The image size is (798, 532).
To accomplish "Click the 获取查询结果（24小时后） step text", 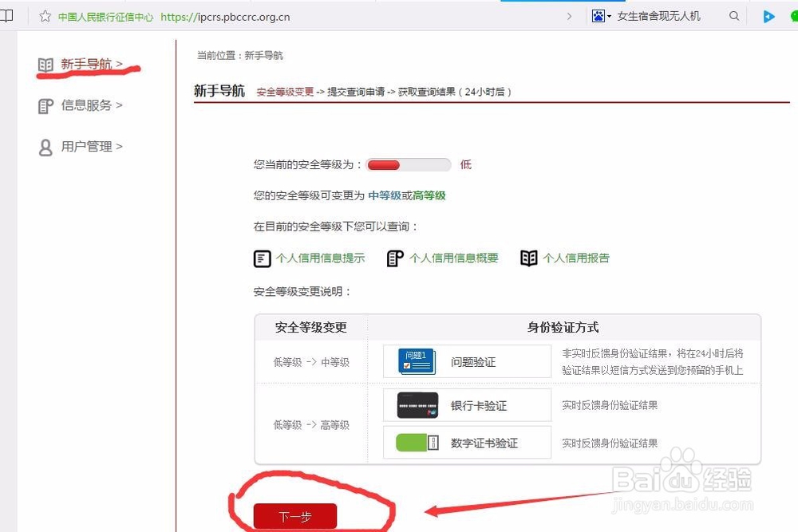I will point(455,92).
